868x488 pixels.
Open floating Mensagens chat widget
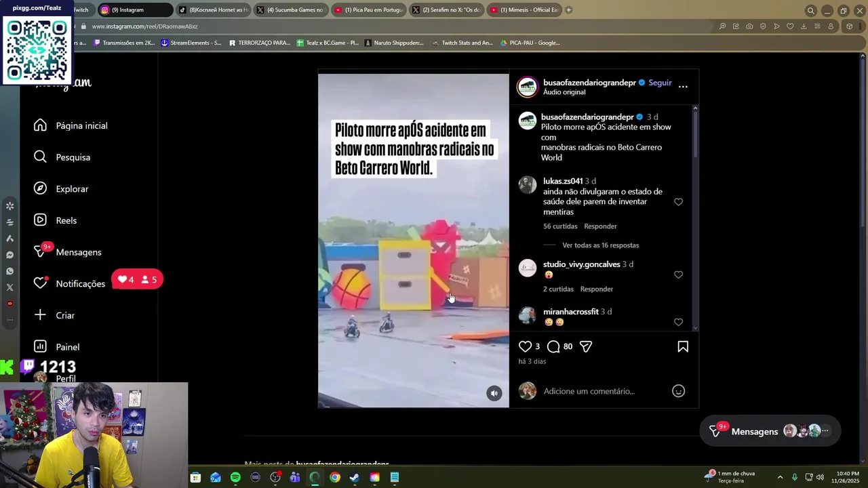(x=770, y=431)
